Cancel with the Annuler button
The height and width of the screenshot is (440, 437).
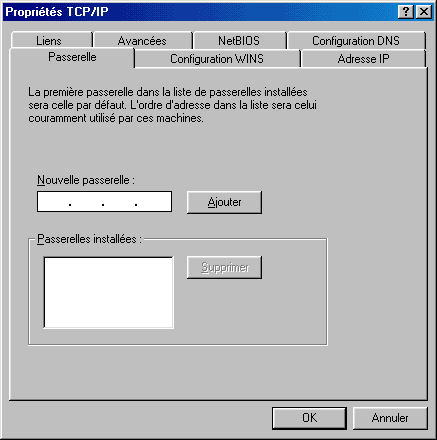[x=390, y=418]
